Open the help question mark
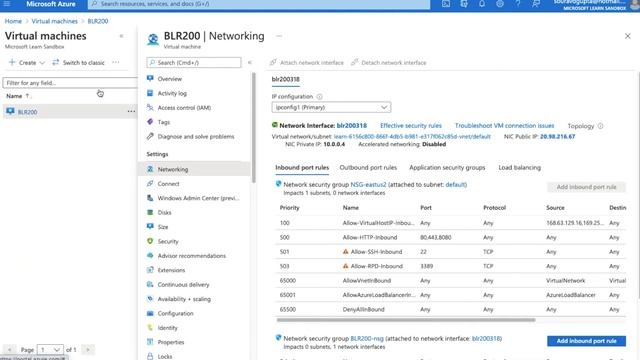This screenshot has height=360, width=640. [517, 4]
